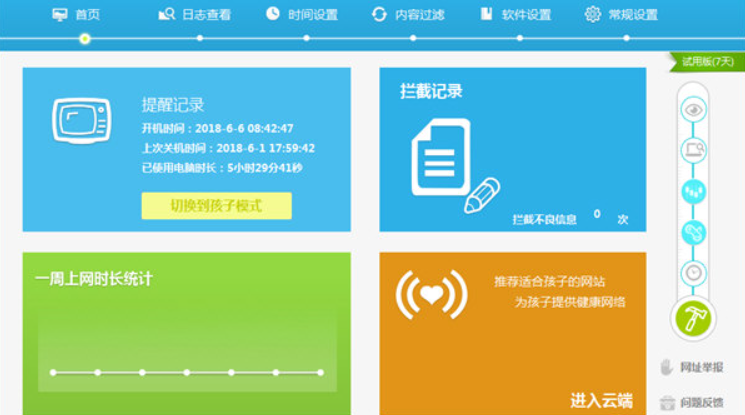Viewport: 745px width, 415px height.
Task: Click the teal icon below the chart icon
Action: point(694,232)
